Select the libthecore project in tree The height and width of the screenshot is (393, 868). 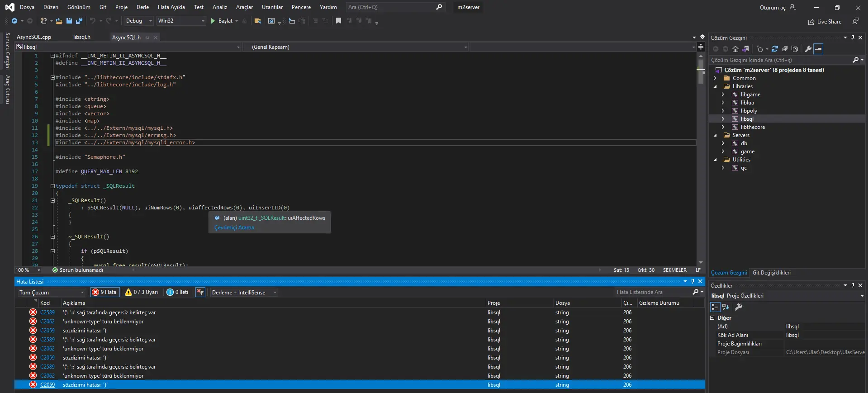[x=753, y=127]
